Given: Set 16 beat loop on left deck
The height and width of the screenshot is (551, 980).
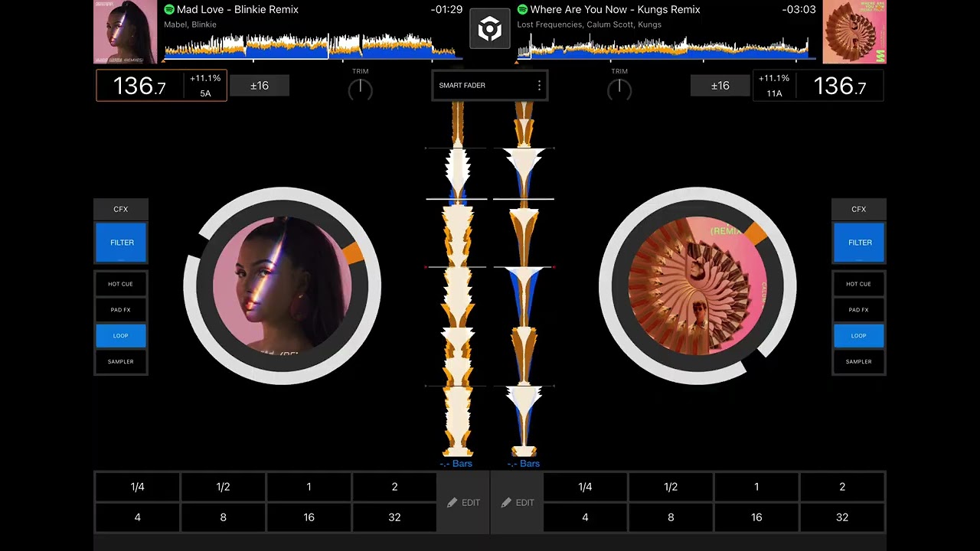Looking at the screenshot, I should click(x=309, y=517).
